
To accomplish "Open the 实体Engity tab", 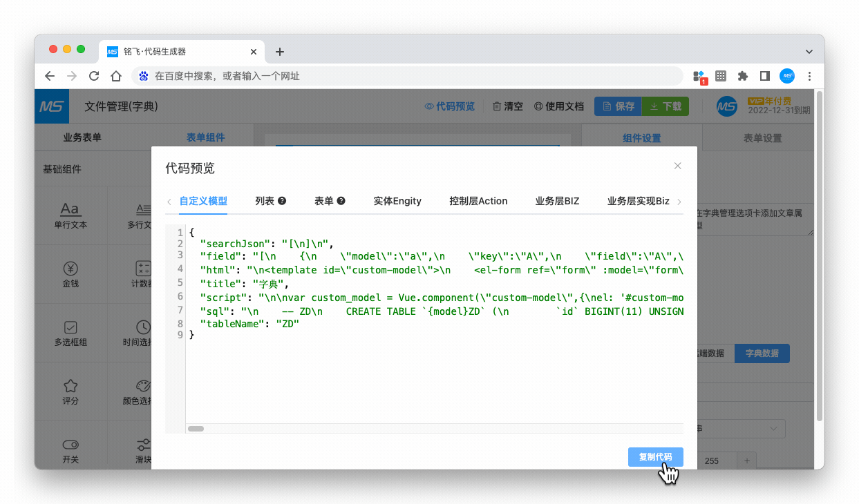I will click(x=397, y=201).
